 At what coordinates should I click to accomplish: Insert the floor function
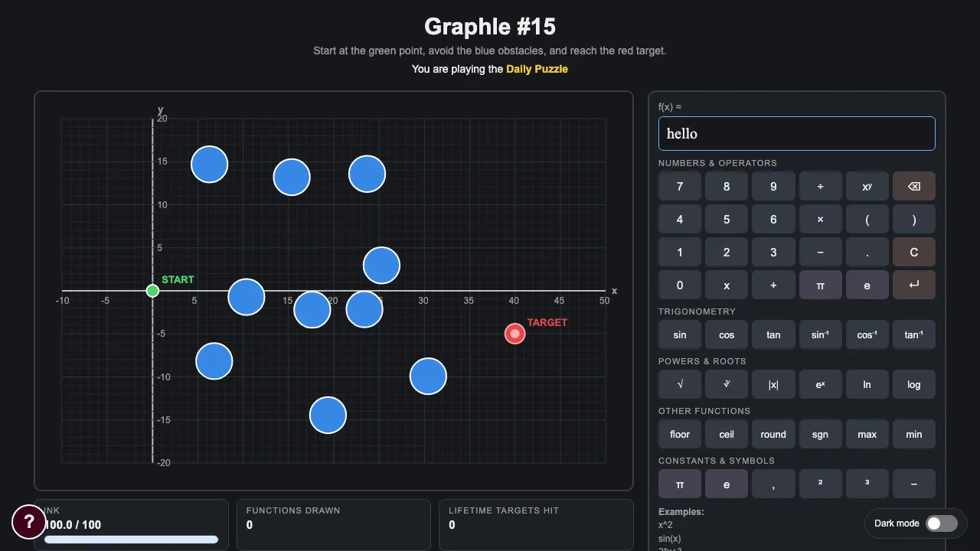(x=680, y=434)
